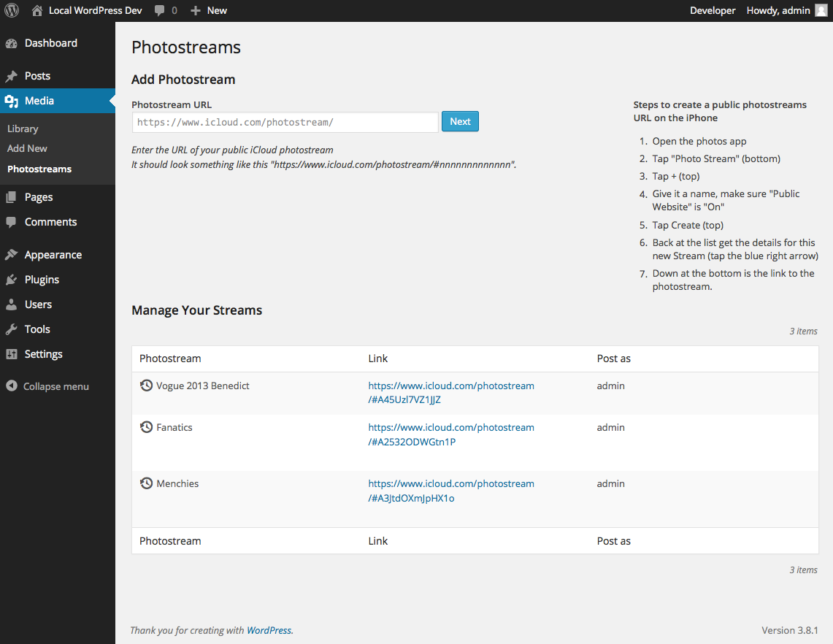Go to the Plugins menu

42,280
